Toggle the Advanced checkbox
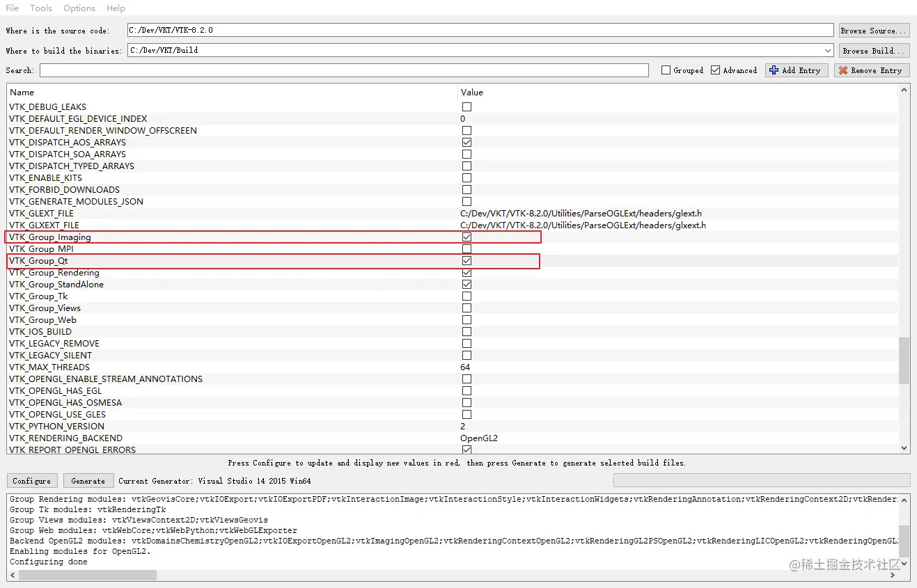The height and width of the screenshot is (588, 917). coord(716,70)
